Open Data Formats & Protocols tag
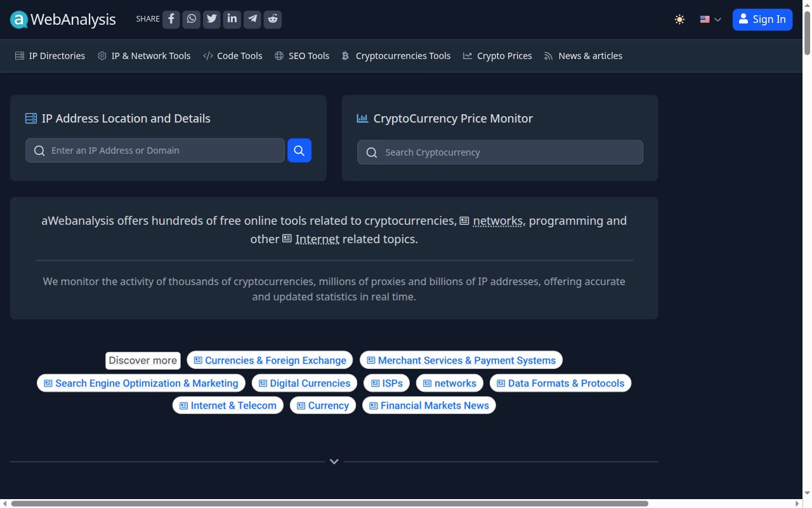This screenshot has height=508, width=812. click(x=561, y=384)
